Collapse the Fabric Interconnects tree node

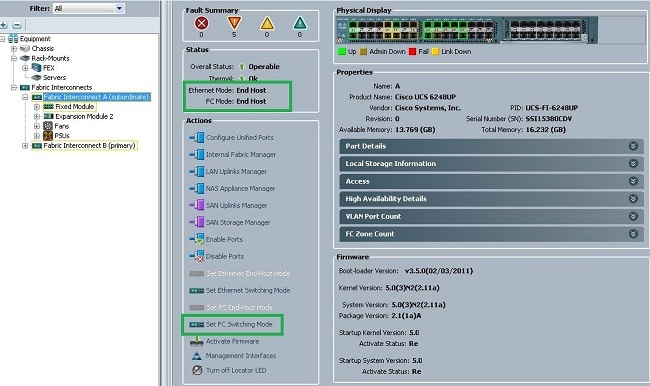coord(14,87)
